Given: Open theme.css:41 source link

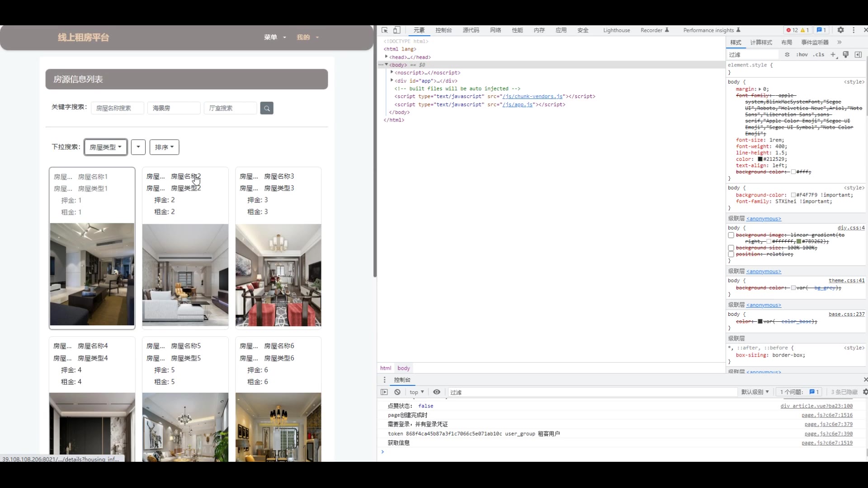Looking at the screenshot, I should 846,281.
